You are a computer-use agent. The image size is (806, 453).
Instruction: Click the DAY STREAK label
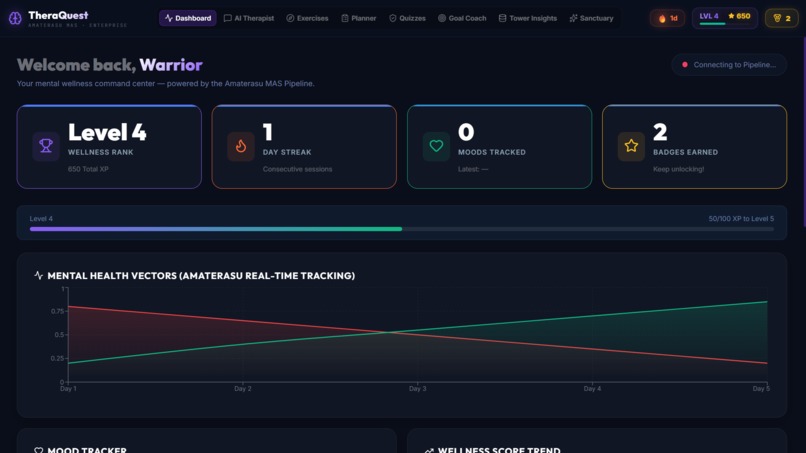pyautogui.click(x=287, y=152)
